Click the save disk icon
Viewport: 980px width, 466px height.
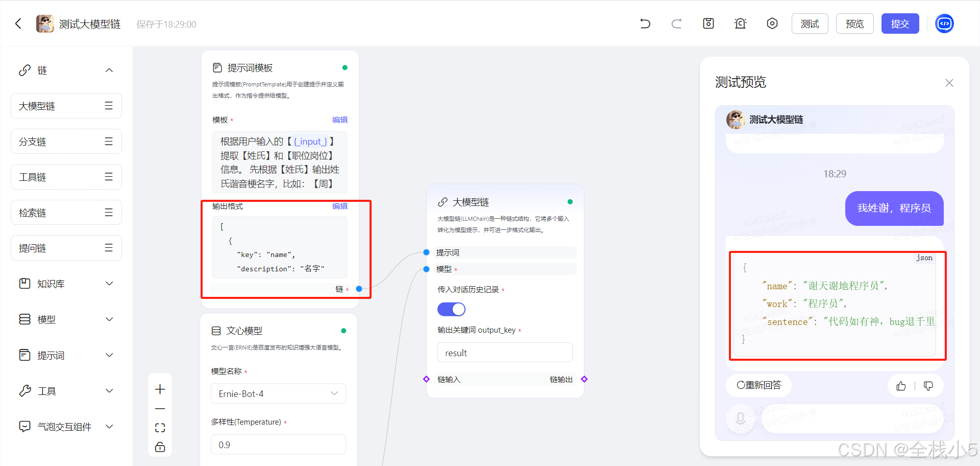click(x=708, y=24)
